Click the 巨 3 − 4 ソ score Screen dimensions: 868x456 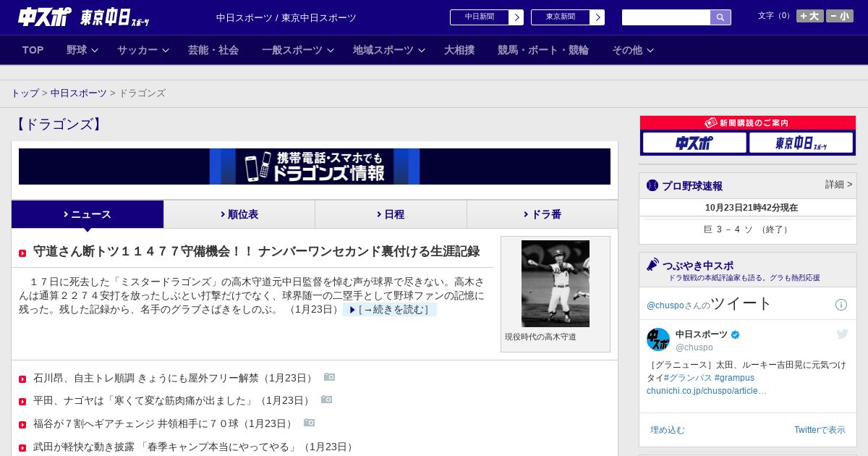click(748, 229)
